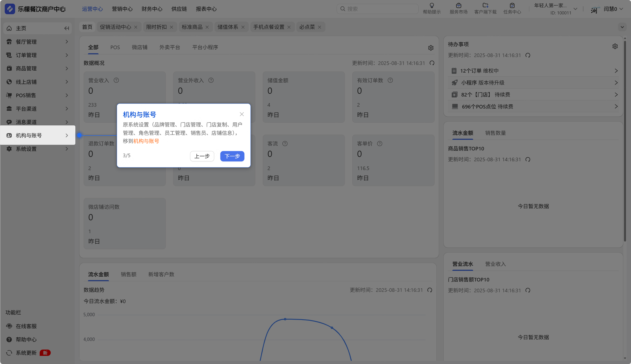This screenshot has height=364, width=631.
Task: Open the 报表中心 menu
Action: pyautogui.click(x=206, y=9)
